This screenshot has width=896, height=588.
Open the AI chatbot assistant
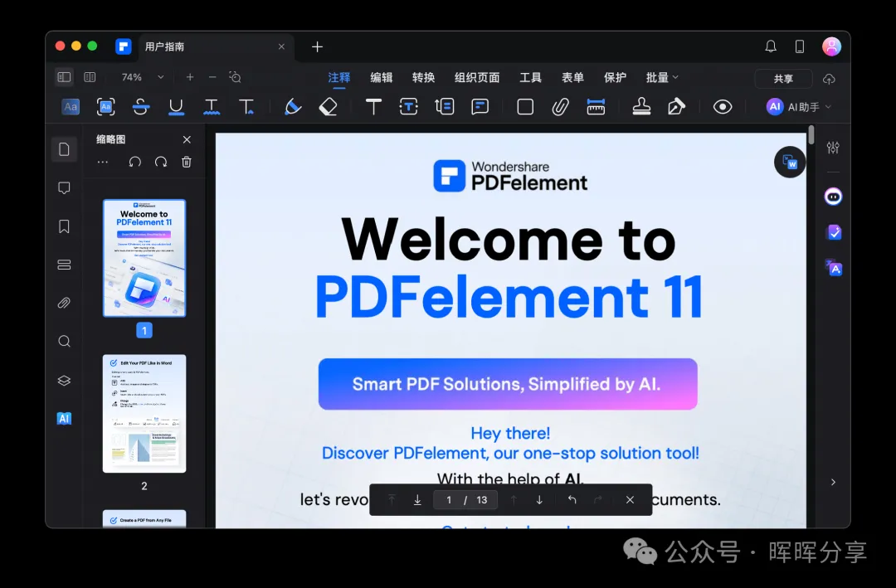pyautogui.click(x=833, y=197)
